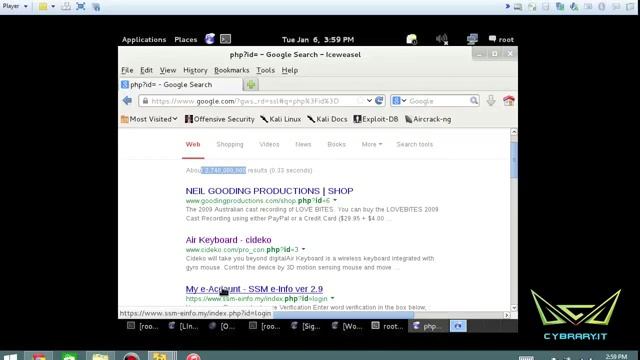Viewport: 640px width, 360px height.
Task: Open the Bookmarks menu
Action: (x=231, y=70)
